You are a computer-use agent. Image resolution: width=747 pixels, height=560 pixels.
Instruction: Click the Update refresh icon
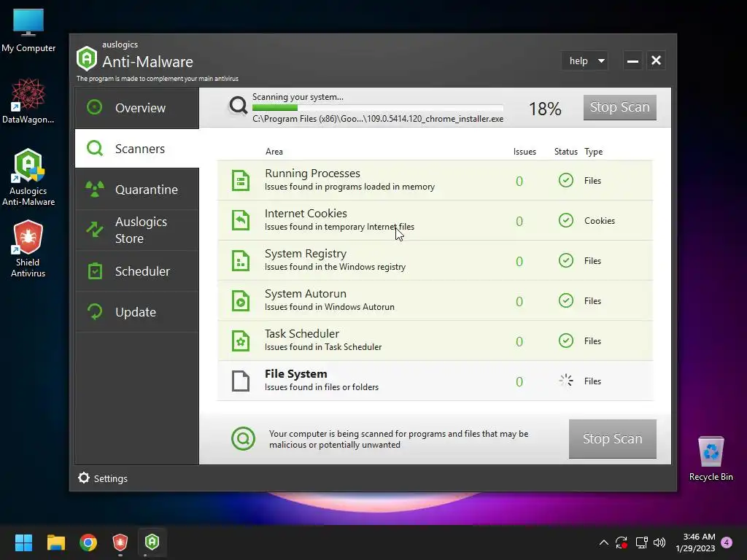click(x=95, y=311)
